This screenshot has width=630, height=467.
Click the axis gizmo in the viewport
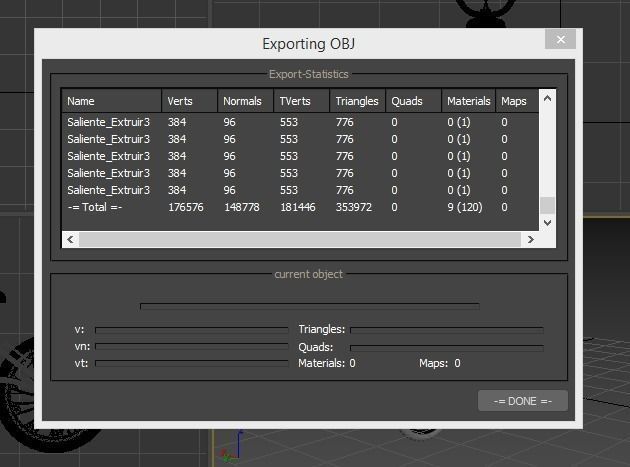point(231,447)
